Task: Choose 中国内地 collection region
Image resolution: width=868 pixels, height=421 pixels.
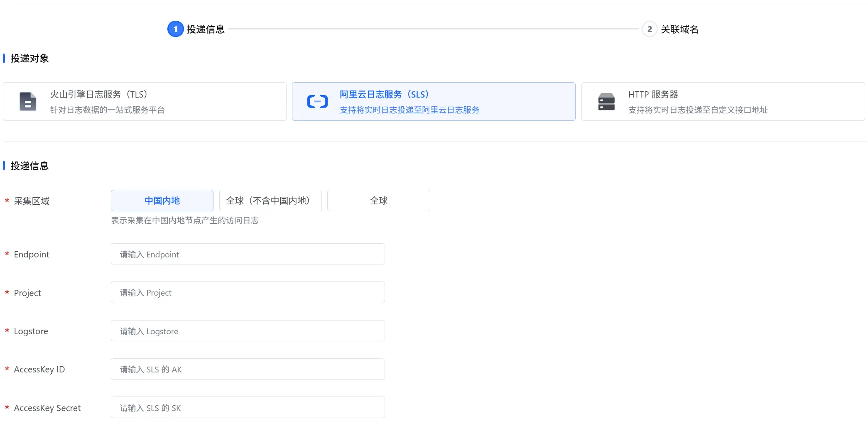Action: pyautogui.click(x=162, y=201)
